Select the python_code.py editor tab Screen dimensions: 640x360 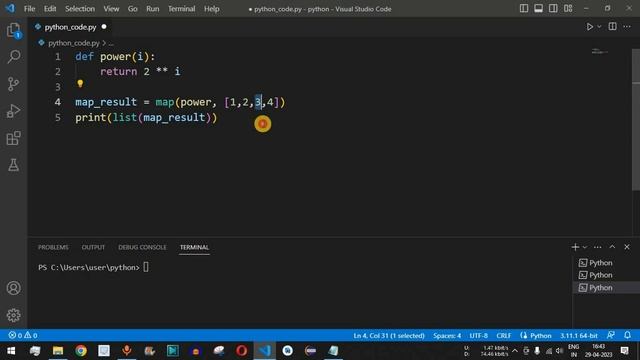pos(70,27)
